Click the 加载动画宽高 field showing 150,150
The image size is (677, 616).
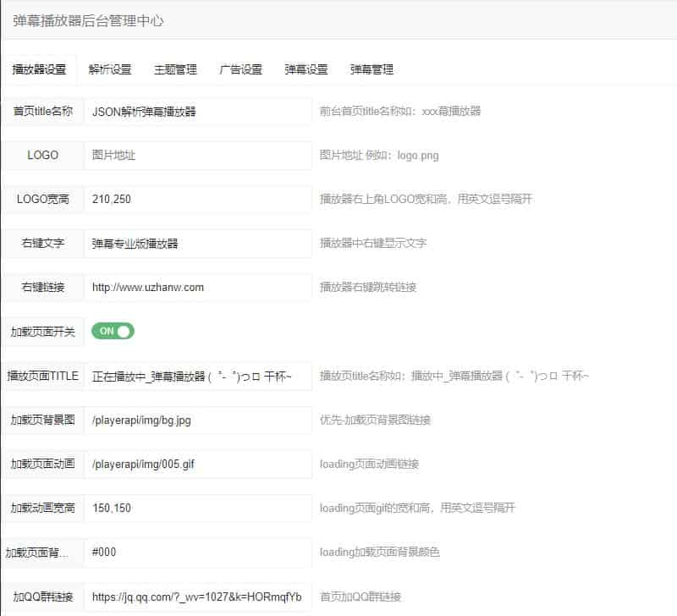click(197, 509)
